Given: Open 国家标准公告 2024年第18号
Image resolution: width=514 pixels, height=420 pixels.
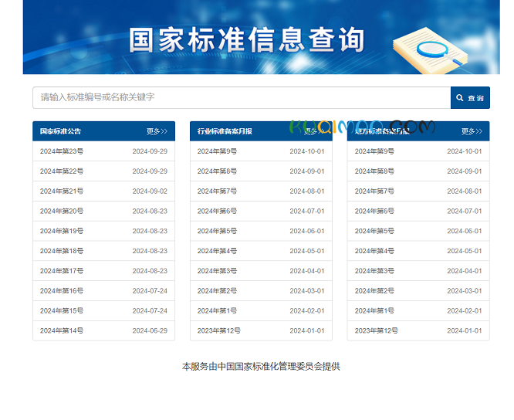Looking at the screenshot, I should [x=62, y=251].
